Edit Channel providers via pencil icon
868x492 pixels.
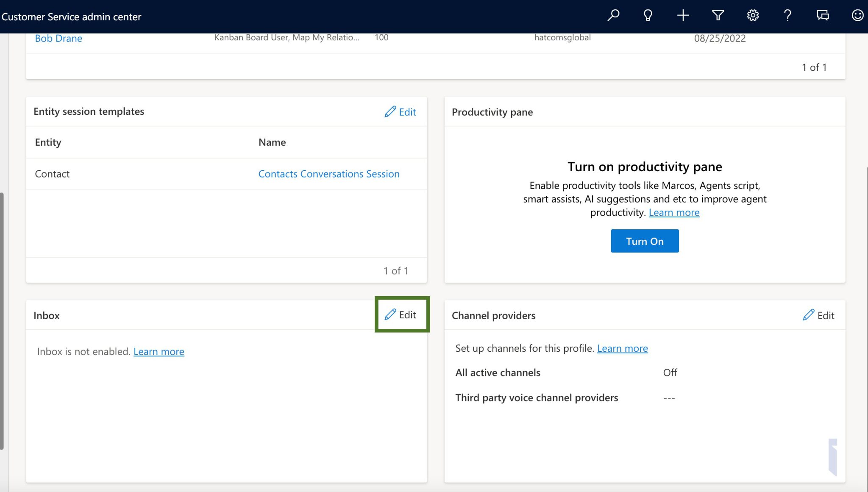click(818, 315)
